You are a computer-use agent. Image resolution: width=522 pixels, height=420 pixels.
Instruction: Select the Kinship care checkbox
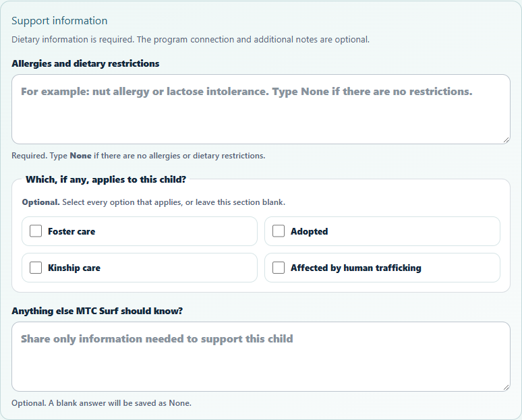(x=36, y=268)
